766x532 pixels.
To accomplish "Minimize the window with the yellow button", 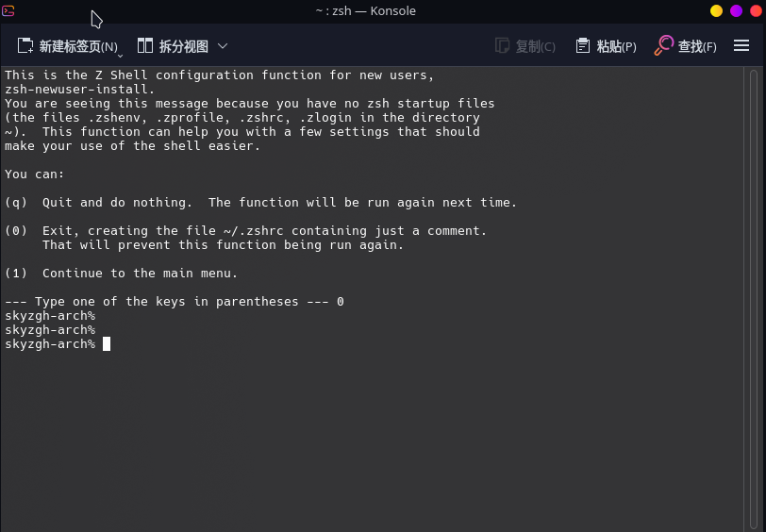I will [x=716, y=10].
